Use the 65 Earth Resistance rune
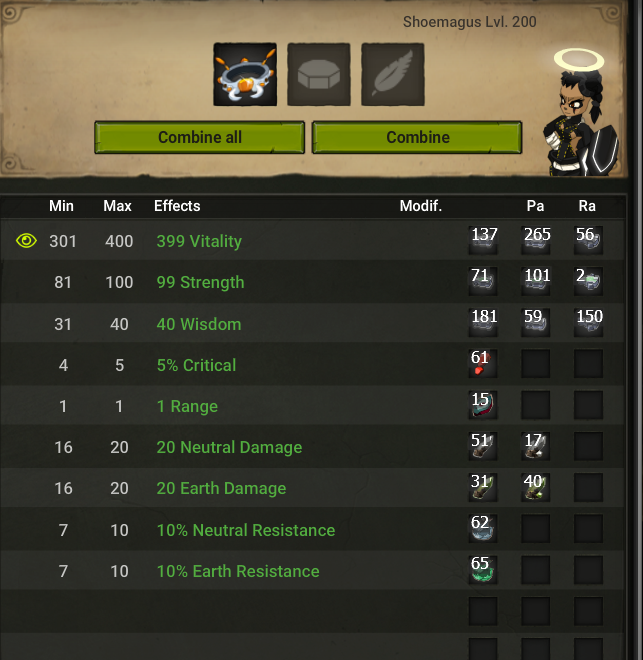643x660 pixels. [x=483, y=569]
